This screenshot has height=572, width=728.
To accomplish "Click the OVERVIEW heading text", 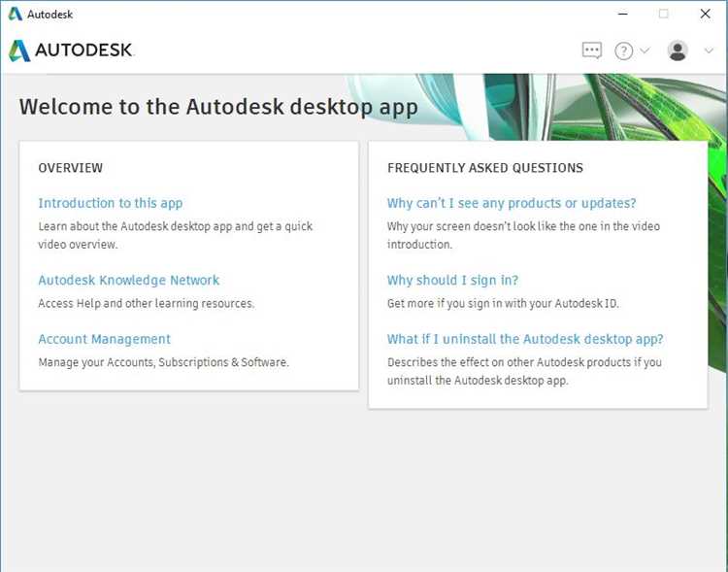I will (x=70, y=168).
